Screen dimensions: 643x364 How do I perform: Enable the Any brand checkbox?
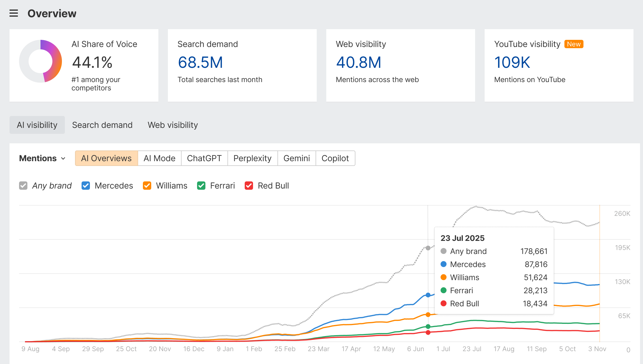(x=23, y=186)
